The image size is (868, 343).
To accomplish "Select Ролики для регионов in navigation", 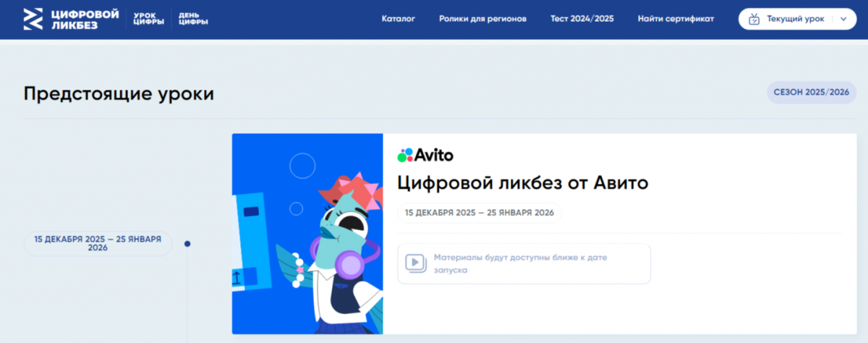I will tap(482, 19).
